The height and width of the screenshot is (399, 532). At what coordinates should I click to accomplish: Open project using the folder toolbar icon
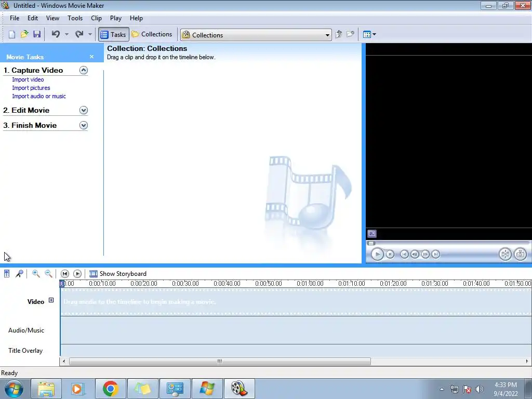[x=24, y=34]
